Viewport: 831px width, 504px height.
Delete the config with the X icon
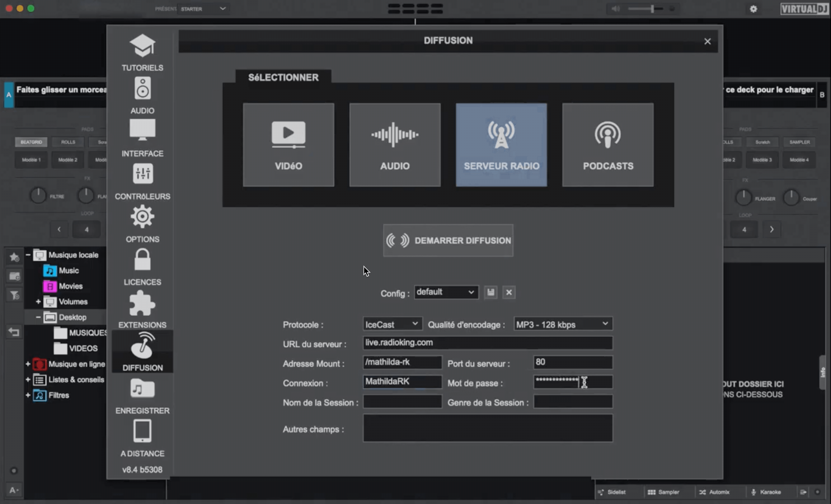point(509,292)
